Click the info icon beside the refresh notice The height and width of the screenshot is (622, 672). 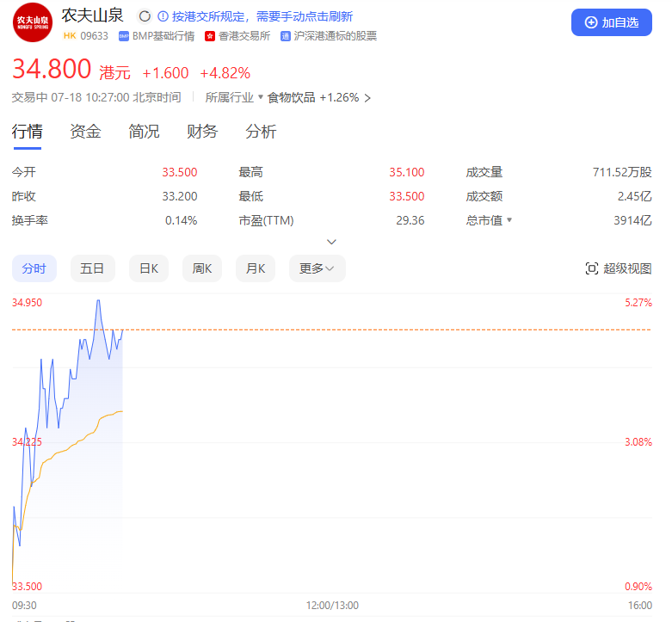tap(163, 16)
